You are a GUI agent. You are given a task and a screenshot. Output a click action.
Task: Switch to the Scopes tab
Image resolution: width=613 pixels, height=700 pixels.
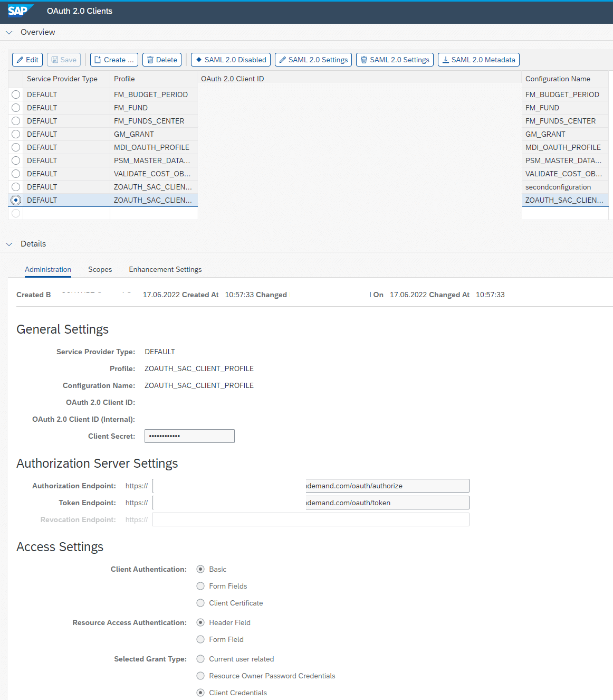[100, 269]
